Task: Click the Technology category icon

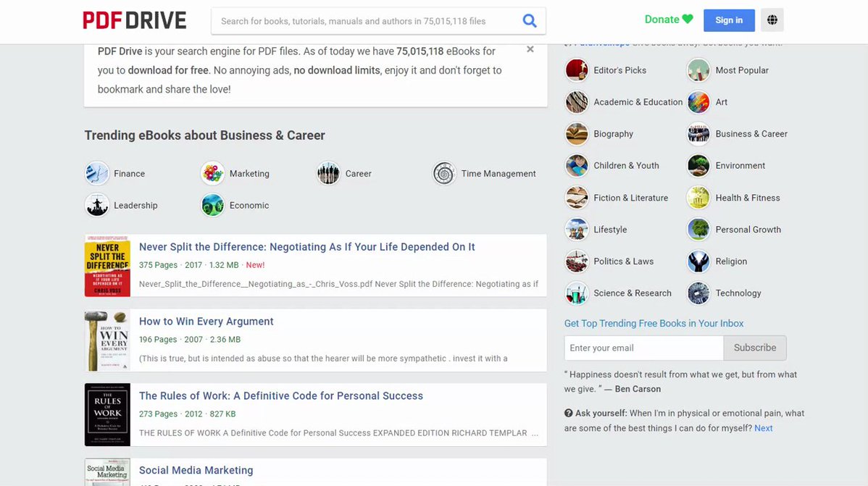Action: pos(698,293)
